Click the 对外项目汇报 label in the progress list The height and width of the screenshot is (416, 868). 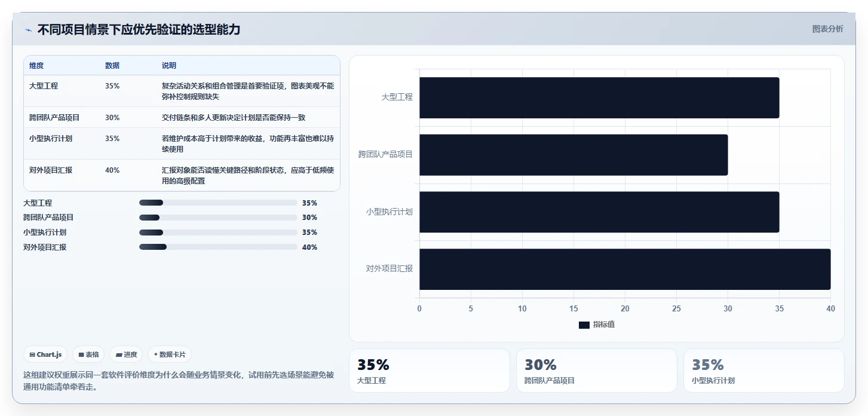pos(45,247)
